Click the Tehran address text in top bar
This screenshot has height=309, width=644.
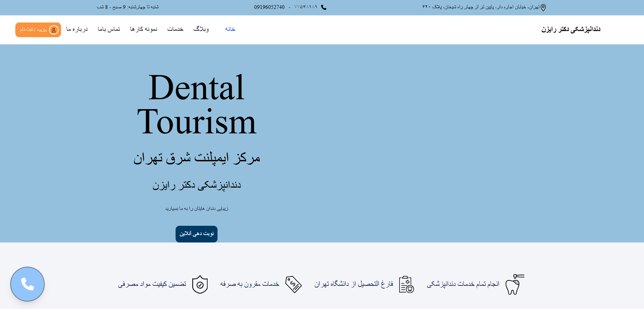(x=481, y=7)
